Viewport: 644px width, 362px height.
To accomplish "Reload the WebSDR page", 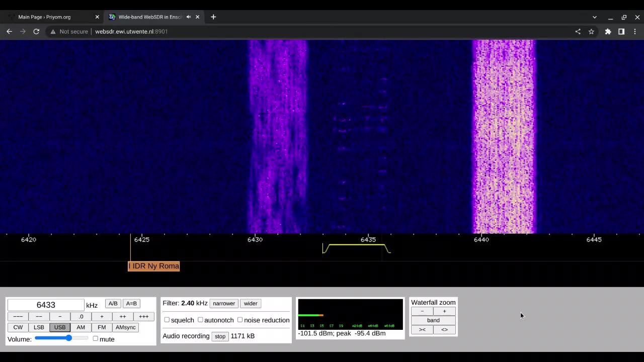I will 36,31.
